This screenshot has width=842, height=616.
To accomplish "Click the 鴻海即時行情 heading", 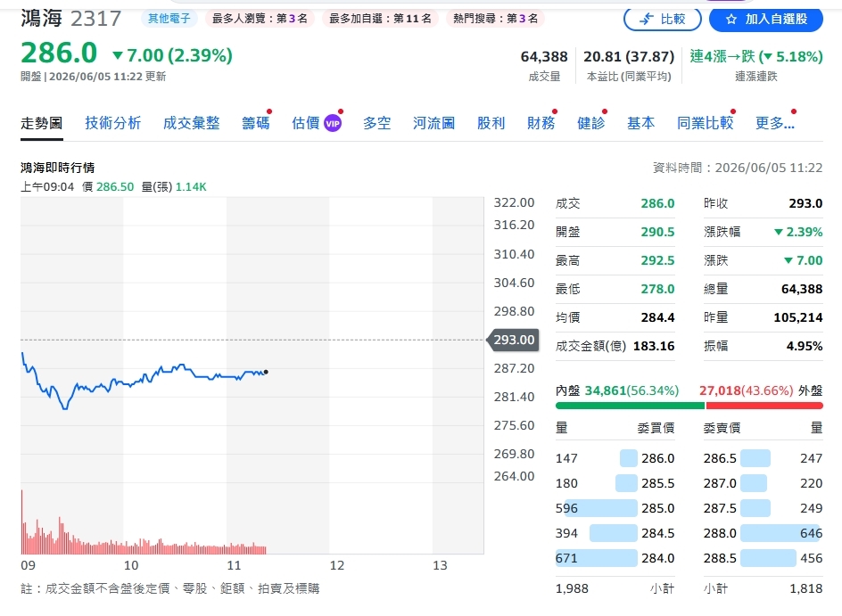I will coord(57,168).
